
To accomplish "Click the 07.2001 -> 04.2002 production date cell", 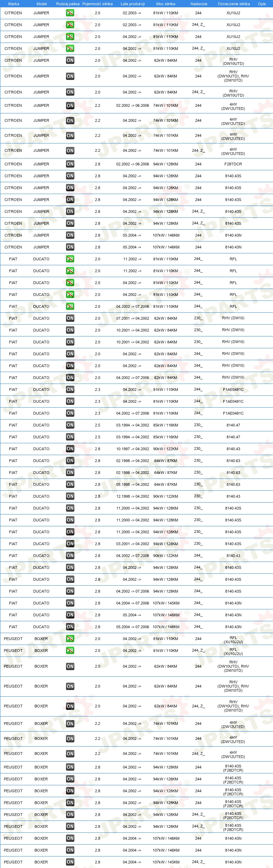I will 133,318.
